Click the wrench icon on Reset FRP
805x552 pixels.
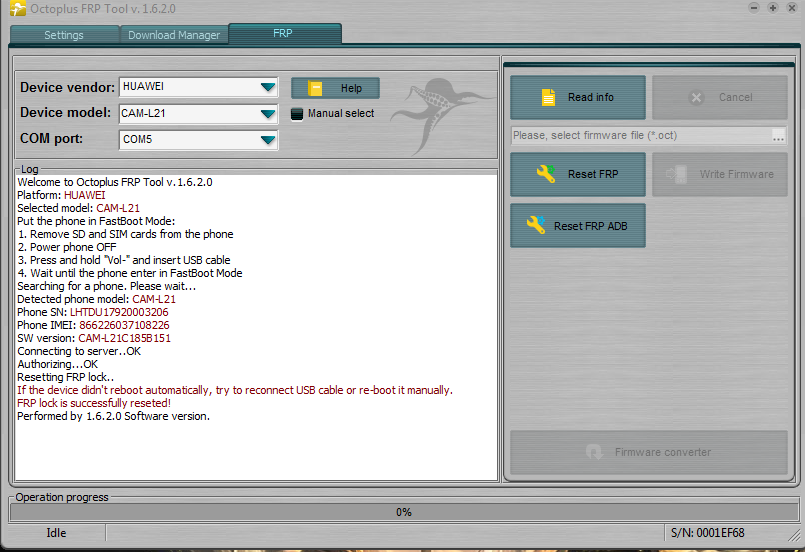click(546, 174)
